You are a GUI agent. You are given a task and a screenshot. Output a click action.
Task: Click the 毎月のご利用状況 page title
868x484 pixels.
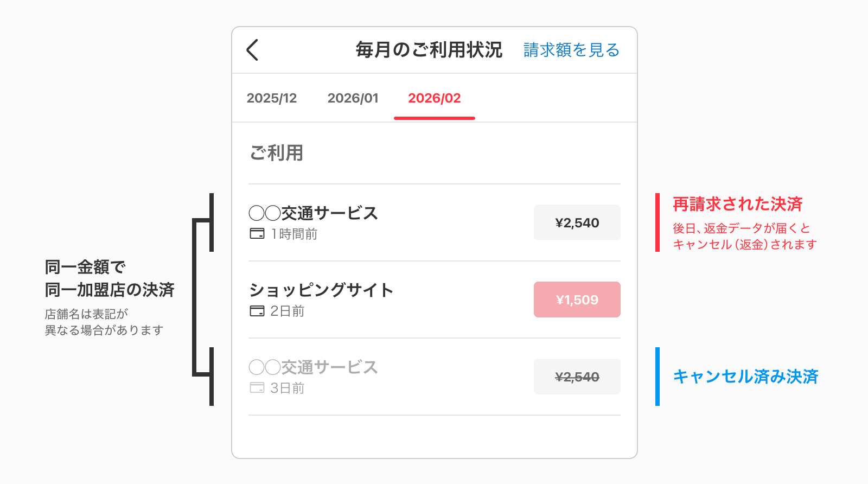(429, 50)
